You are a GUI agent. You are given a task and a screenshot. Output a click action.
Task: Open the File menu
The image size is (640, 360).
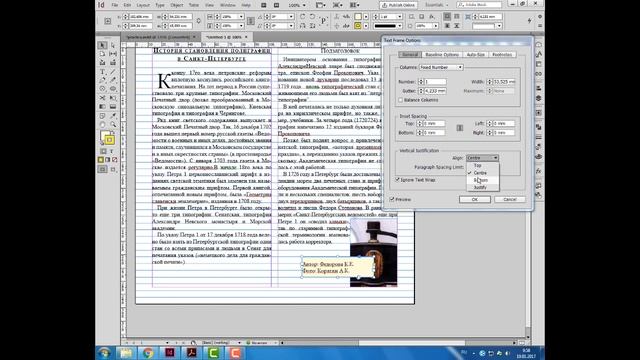[x=115, y=5]
